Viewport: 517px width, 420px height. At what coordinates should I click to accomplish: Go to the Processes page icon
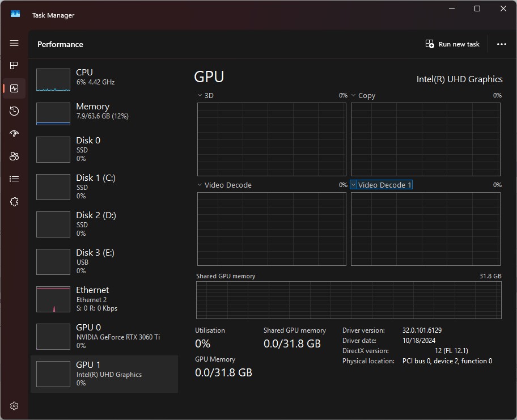[14, 66]
